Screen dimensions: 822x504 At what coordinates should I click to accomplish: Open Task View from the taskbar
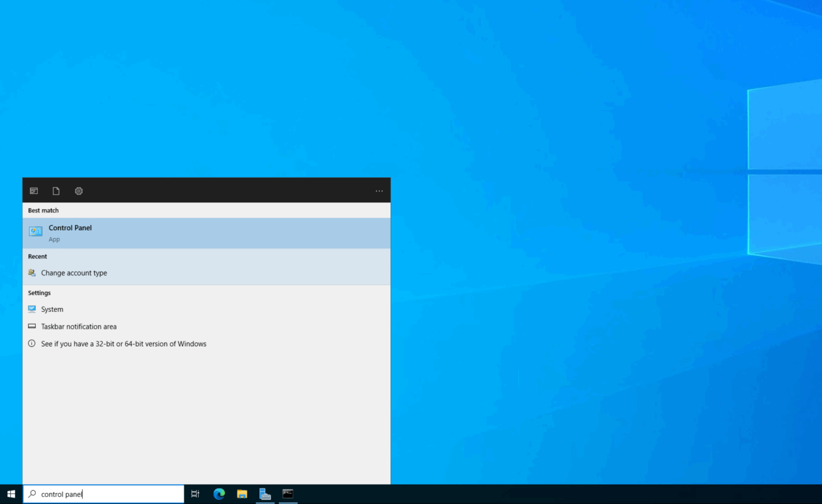click(x=195, y=494)
